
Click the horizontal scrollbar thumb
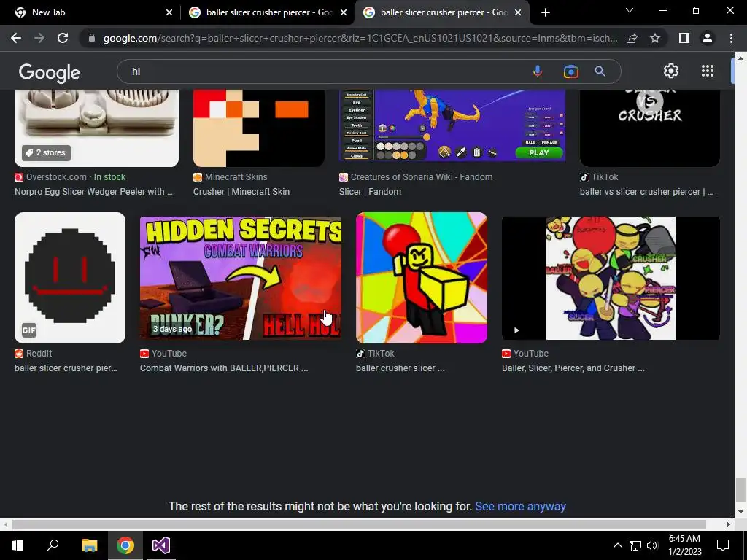tap(359, 524)
